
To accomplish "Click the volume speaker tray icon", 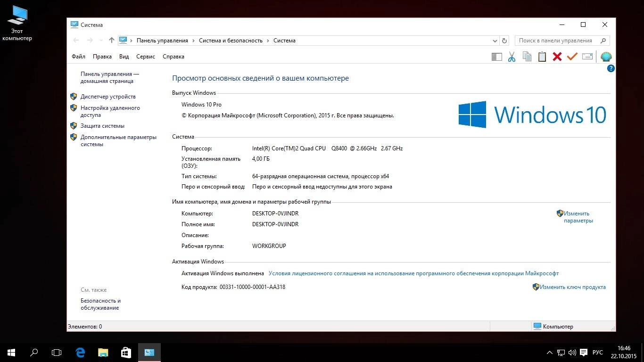I will tap(572, 352).
